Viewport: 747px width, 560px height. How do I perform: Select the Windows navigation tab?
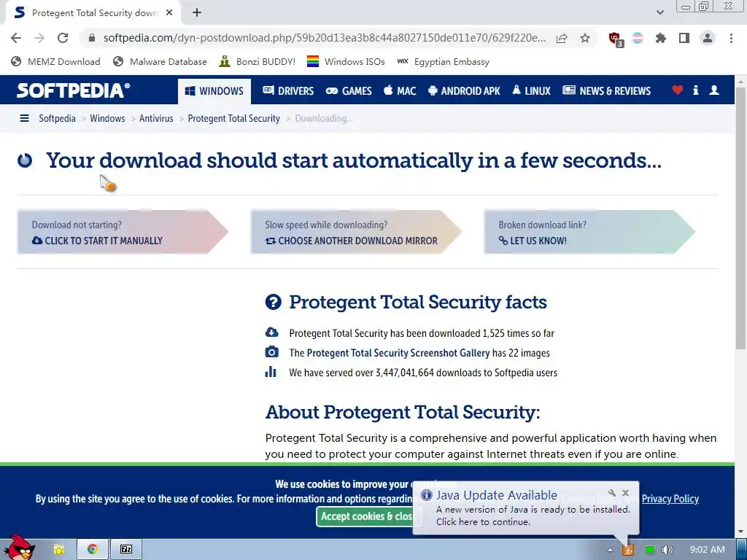click(214, 91)
